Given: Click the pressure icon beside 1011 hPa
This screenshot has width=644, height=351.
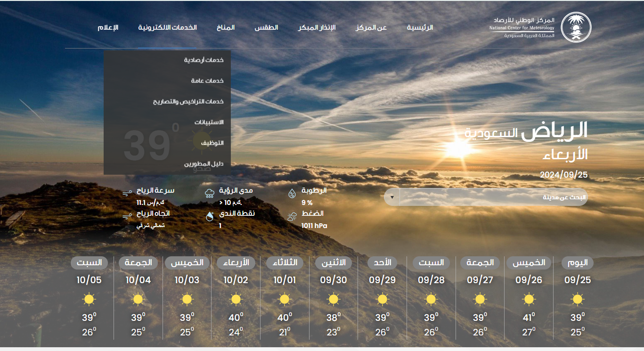Looking at the screenshot, I should [x=292, y=216].
